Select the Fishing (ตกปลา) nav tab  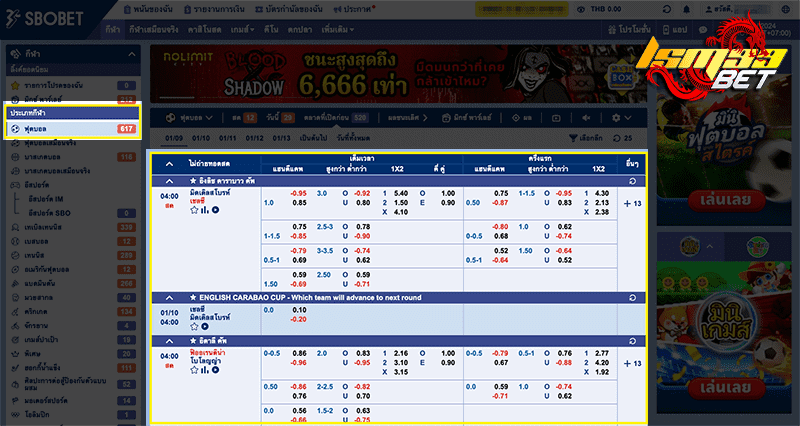pos(299,30)
